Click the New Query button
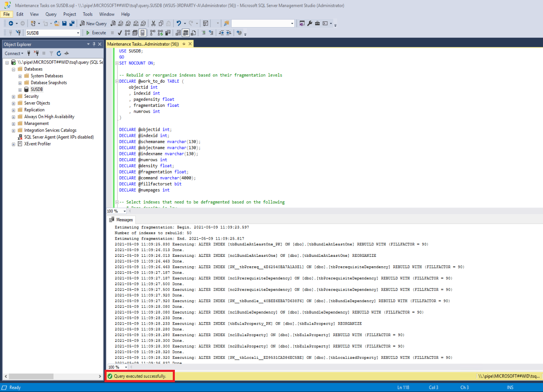This screenshot has width=543, height=392. point(93,23)
